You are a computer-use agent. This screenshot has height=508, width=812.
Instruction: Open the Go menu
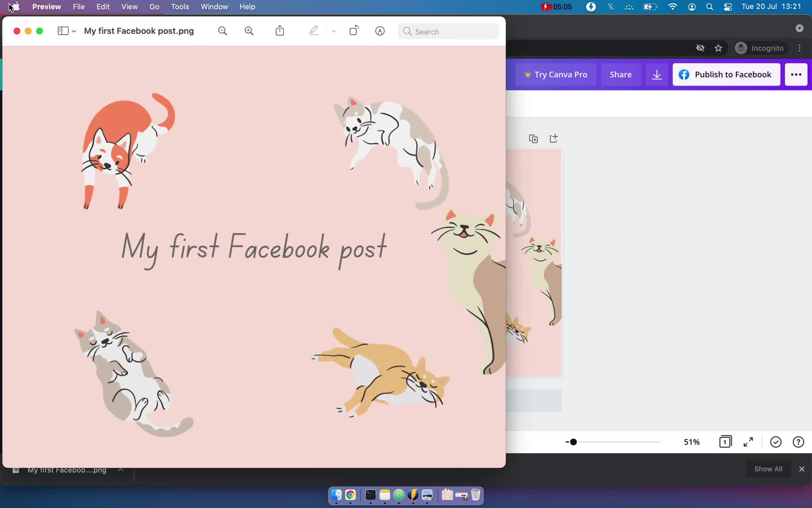tap(154, 7)
